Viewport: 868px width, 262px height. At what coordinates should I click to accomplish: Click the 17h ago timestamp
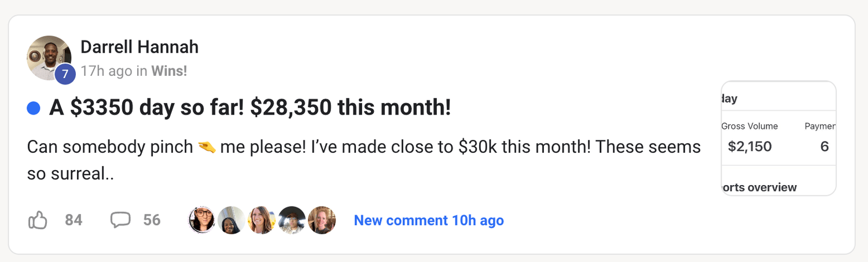106,71
